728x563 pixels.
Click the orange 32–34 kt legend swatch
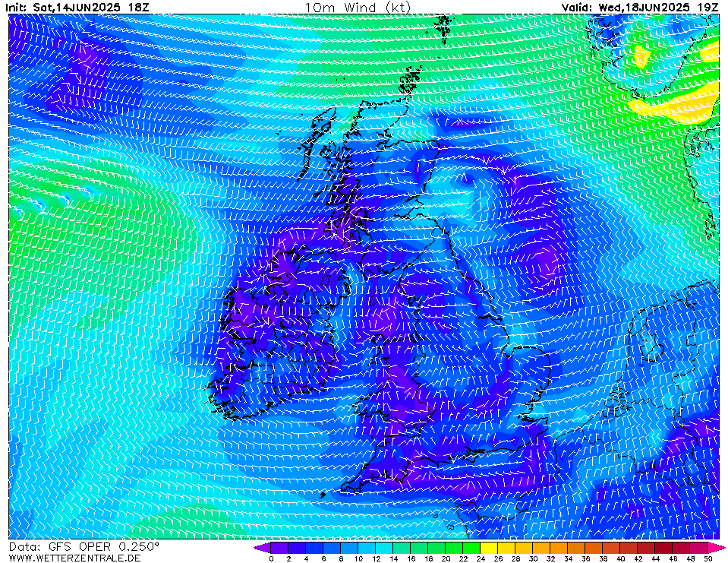click(x=559, y=548)
